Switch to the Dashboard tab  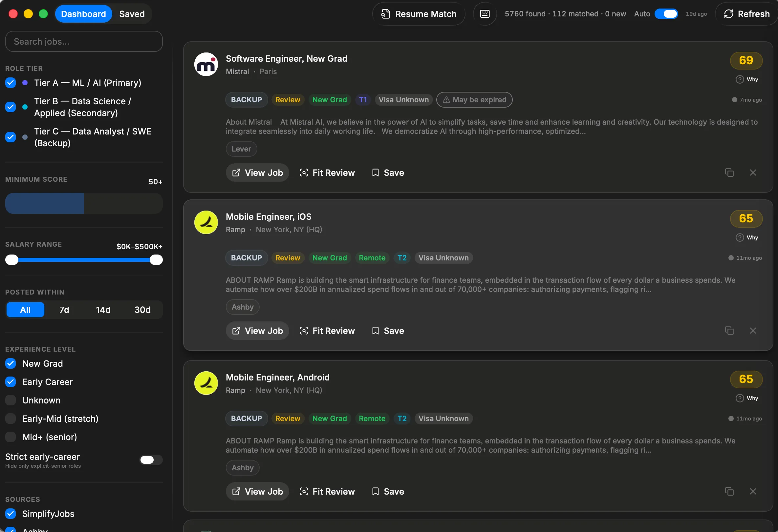(83, 14)
